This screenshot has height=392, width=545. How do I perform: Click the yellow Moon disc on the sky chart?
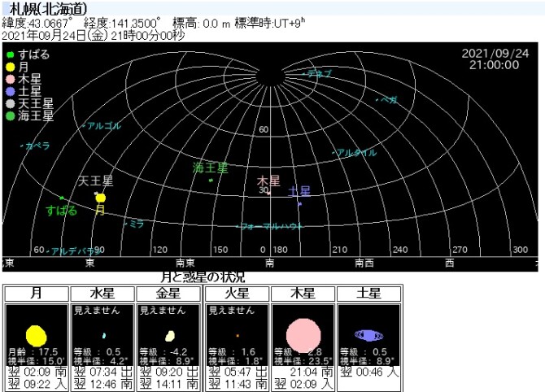[x=100, y=198]
